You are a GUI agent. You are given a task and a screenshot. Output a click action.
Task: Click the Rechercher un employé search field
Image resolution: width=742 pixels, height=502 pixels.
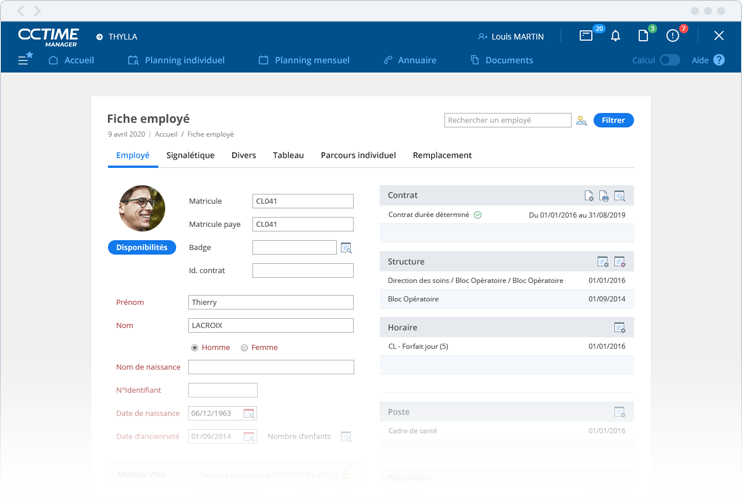click(x=507, y=121)
